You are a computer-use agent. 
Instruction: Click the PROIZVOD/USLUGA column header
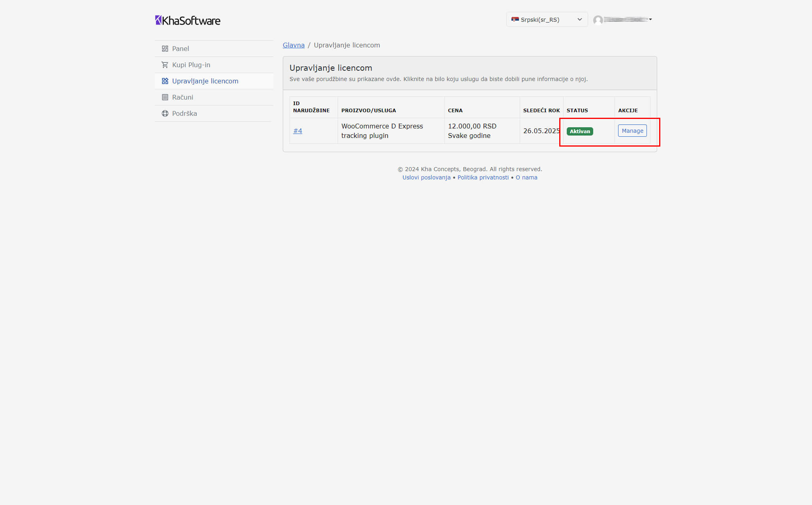click(391, 107)
